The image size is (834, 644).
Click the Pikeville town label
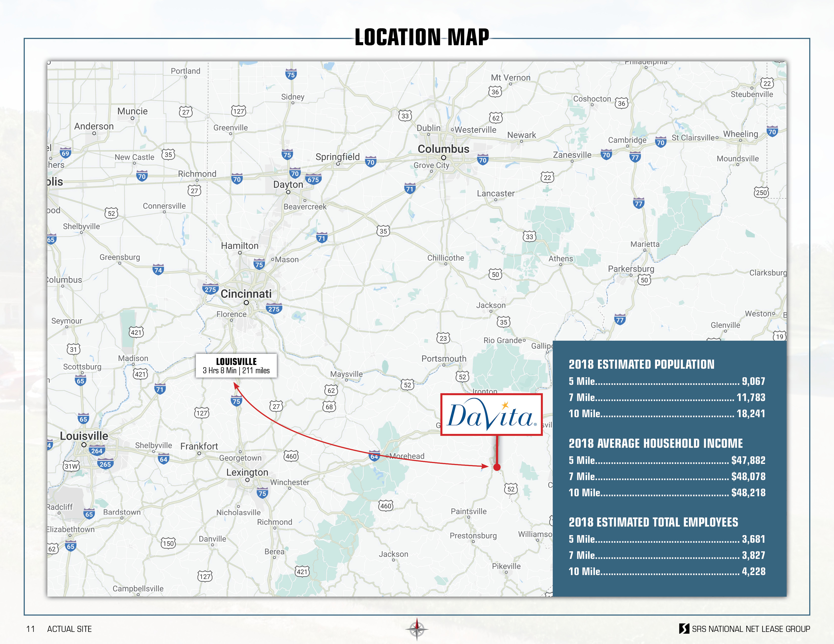[x=506, y=566]
